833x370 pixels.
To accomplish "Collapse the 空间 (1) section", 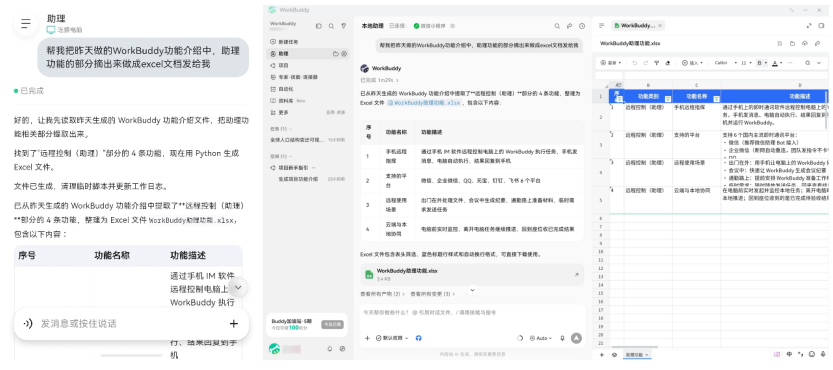I will coord(280,156).
